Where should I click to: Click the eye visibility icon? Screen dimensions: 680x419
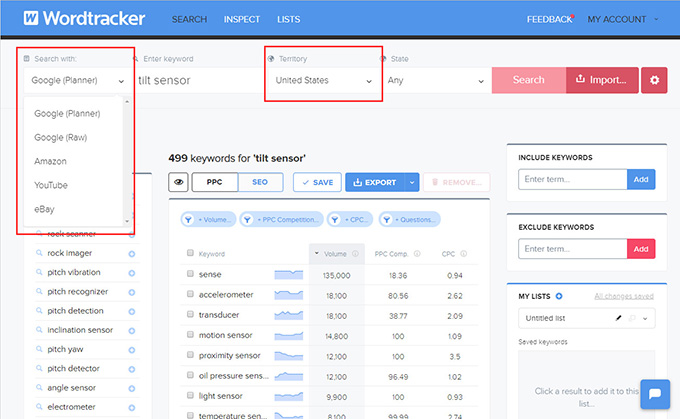click(x=178, y=182)
